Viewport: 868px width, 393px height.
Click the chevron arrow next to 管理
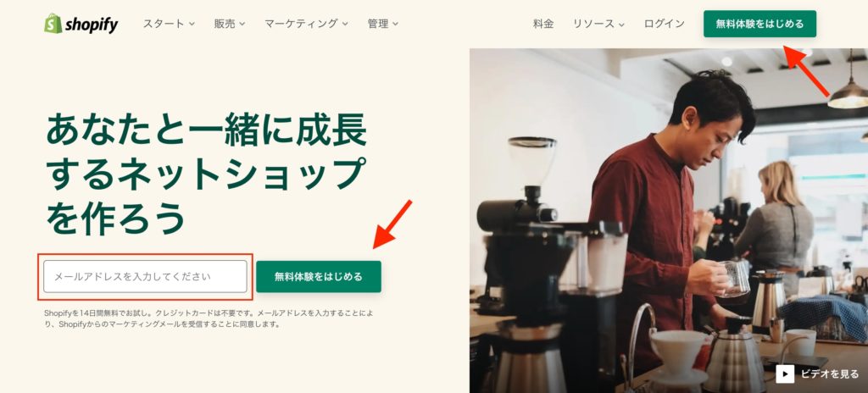[x=395, y=25]
